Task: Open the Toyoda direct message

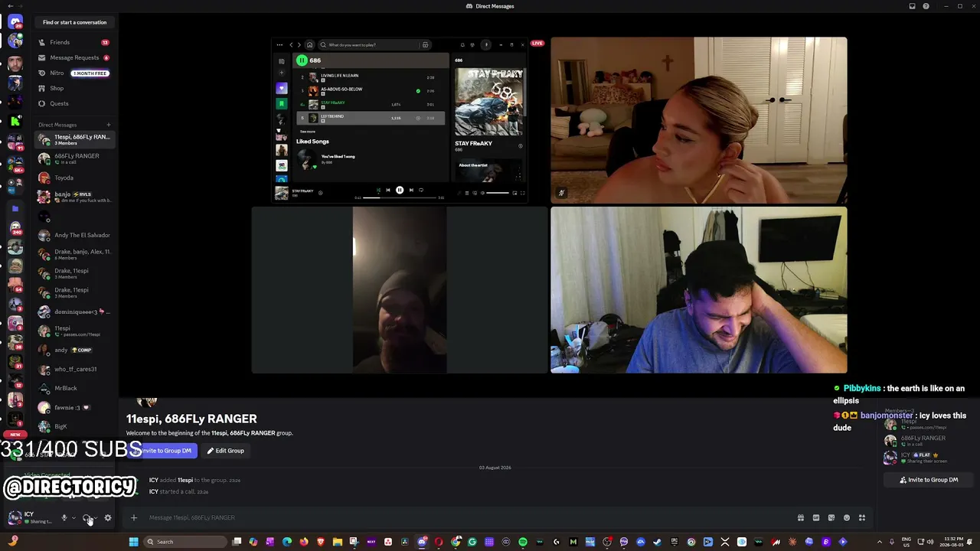Action: coord(73,178)
